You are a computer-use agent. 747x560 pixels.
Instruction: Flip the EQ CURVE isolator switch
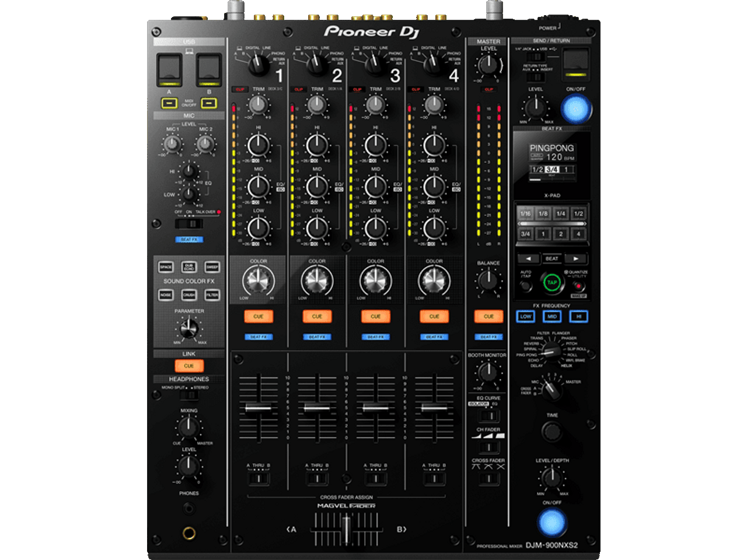pyautogui.click(x=488, y=416)
